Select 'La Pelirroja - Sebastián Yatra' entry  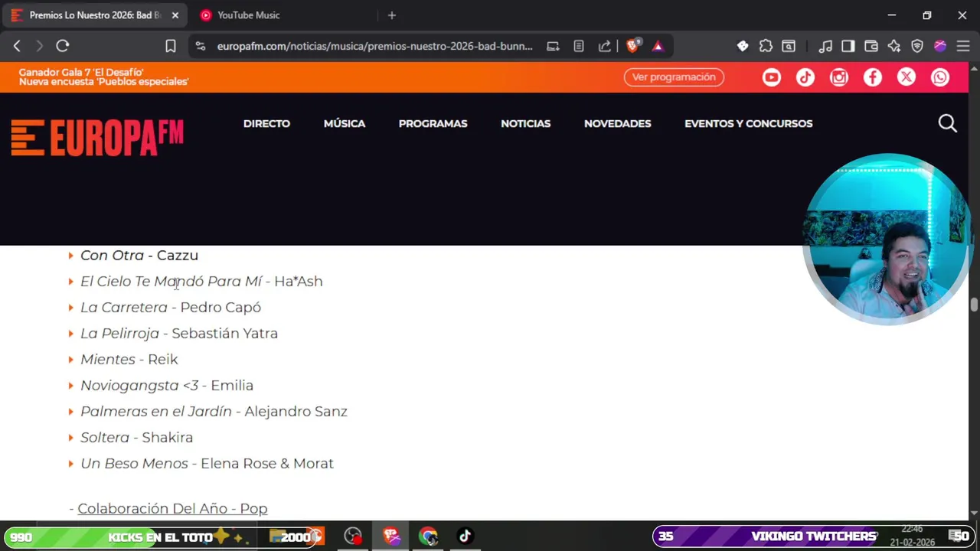pyautogui.click(x=179, y=334)
